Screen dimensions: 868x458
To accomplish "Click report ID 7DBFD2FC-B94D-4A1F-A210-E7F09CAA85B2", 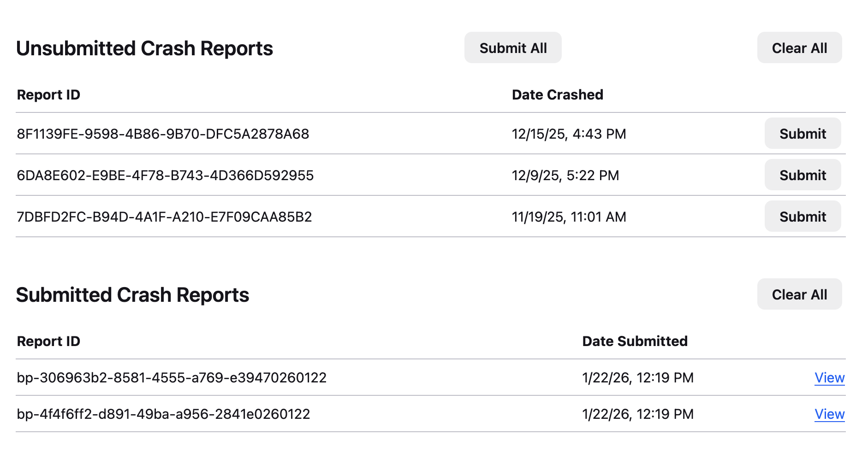I will (x=164, y=217).
